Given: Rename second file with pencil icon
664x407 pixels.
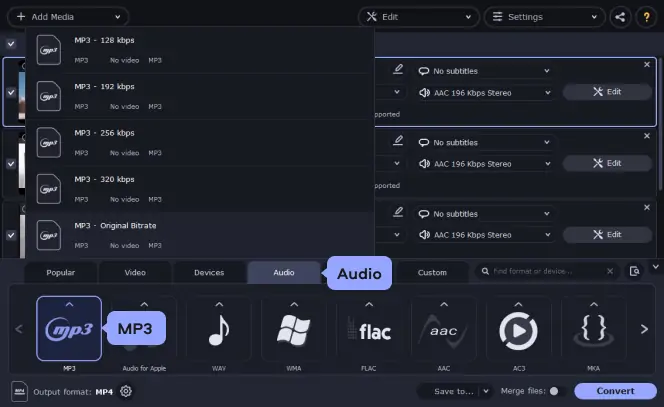Looking at the screenshot, I should [398, 140].
